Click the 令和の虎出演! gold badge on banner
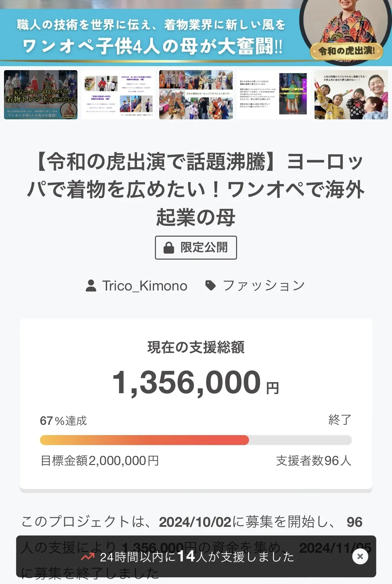The height and width of the screenshot is (584, 392). point(346,51)
